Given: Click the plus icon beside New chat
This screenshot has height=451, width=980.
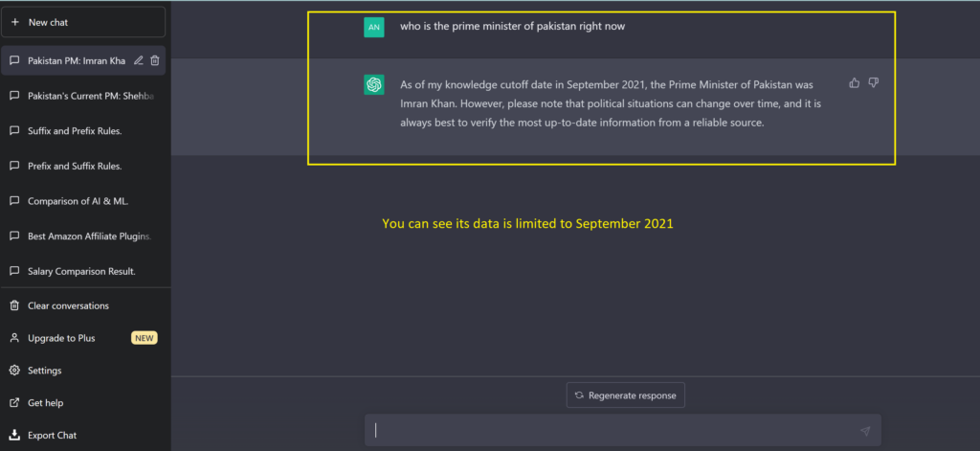Looking at the screenshot, I should point(15,22).
